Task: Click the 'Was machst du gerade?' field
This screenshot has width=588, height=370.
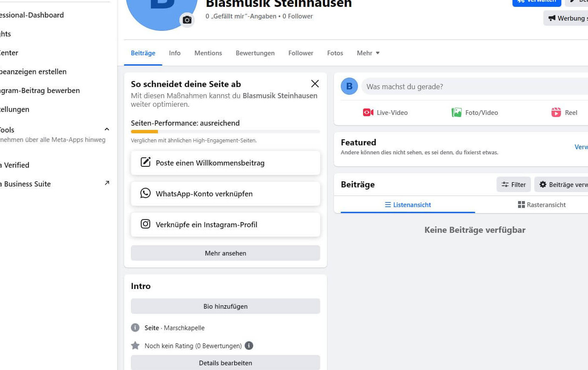Action: [472, 87]
